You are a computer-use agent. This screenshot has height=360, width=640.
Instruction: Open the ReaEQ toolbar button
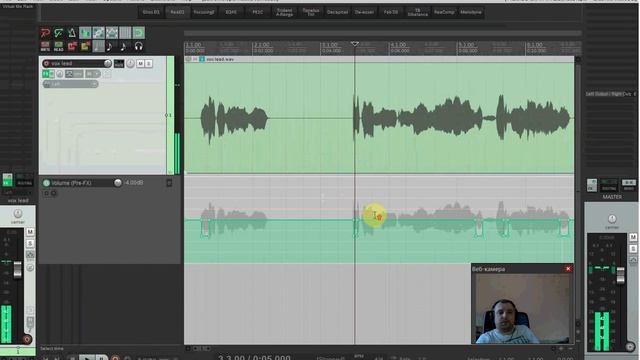coord(177,12)
